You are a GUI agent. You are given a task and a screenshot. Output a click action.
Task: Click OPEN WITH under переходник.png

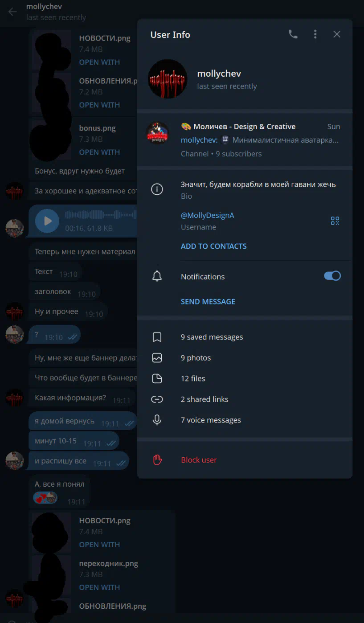point(99,587)
